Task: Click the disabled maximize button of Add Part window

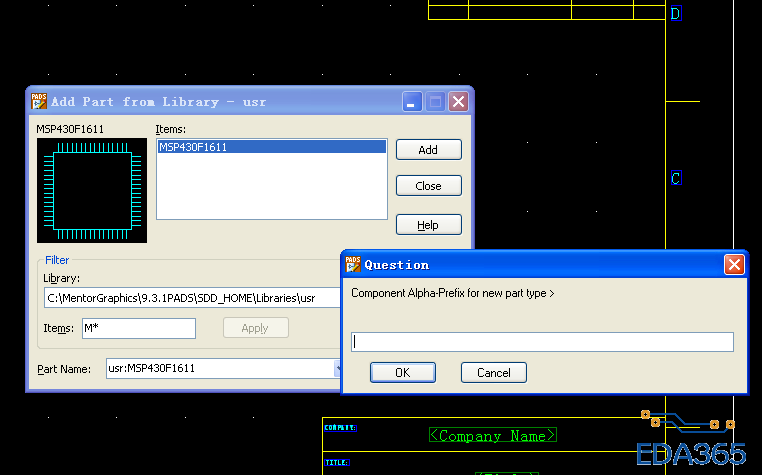Action: point(435,102)
